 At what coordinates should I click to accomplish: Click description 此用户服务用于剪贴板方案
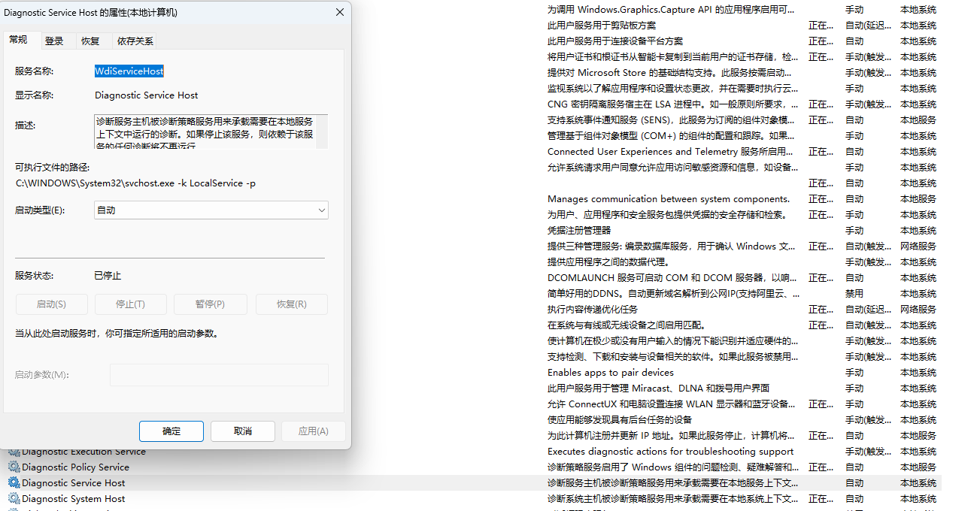(x=602, y=26)
